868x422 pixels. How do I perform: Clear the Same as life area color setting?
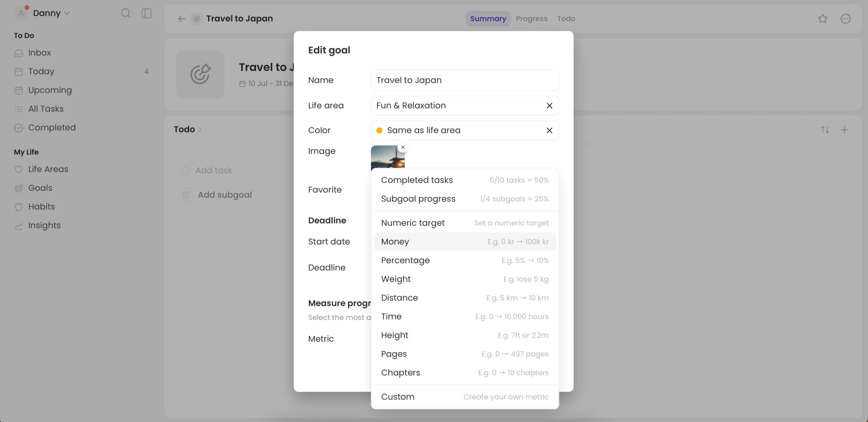click(549, 130)
